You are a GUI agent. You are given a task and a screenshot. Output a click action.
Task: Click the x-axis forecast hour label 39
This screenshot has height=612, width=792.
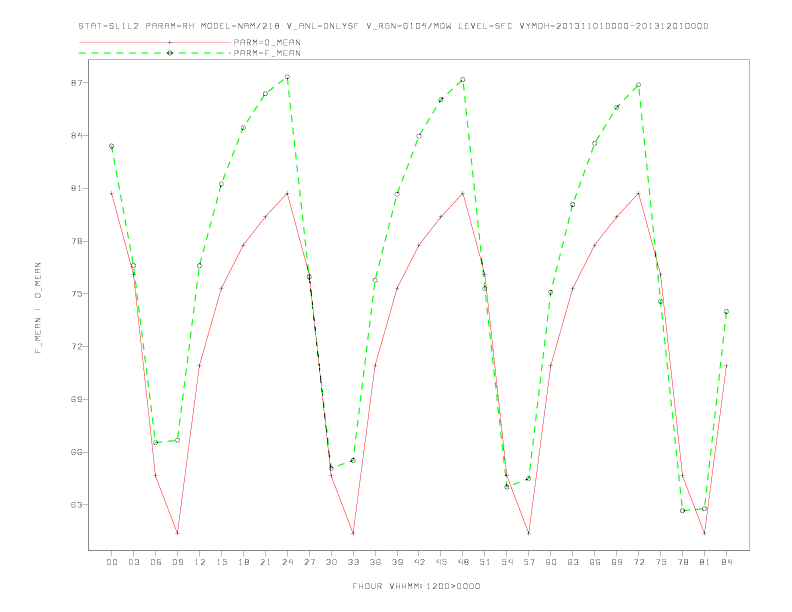tap(397, 562)
